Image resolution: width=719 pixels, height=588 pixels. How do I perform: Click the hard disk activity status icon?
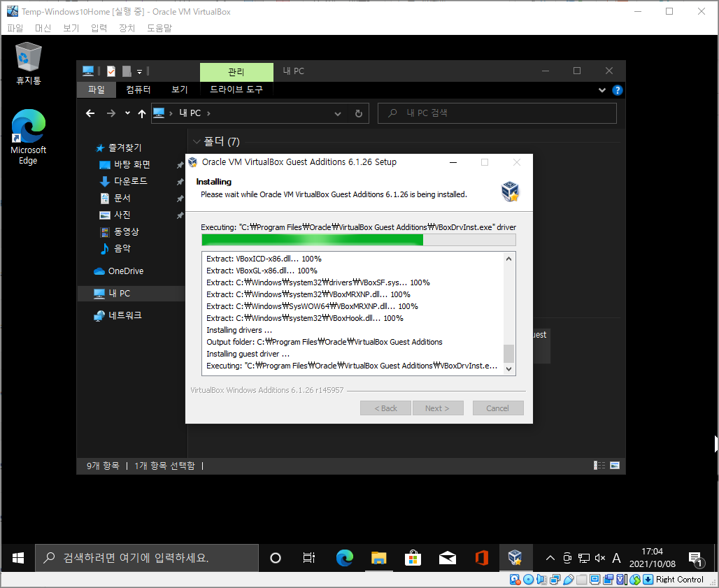coord(515,580)
